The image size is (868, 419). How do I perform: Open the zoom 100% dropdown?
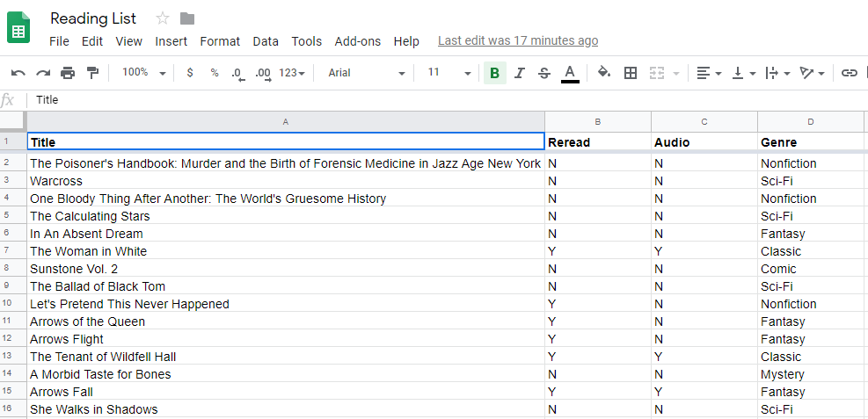coord(144,72)
